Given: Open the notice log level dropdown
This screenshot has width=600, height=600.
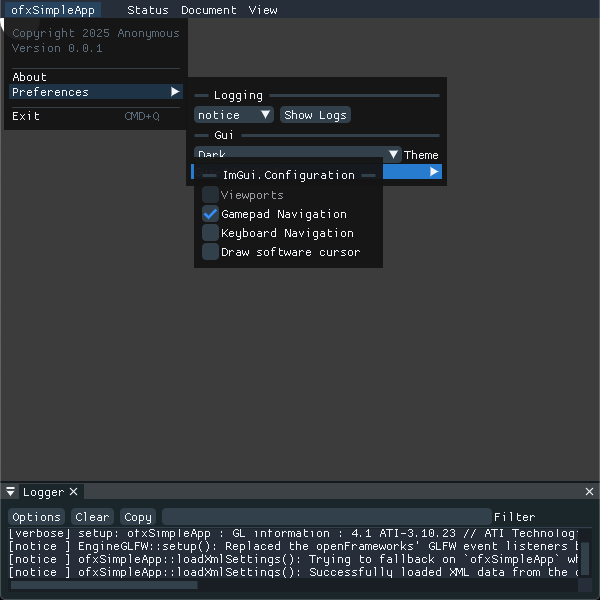Looking at the screenshot, I should tap(234, 115).
